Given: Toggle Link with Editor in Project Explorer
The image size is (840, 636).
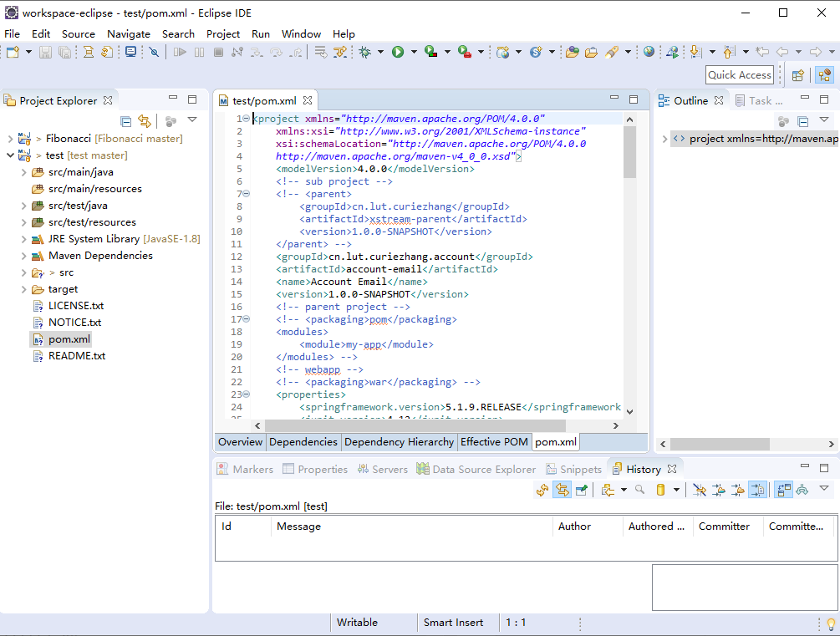Looking at the screenshot, I should pos(145,122).
